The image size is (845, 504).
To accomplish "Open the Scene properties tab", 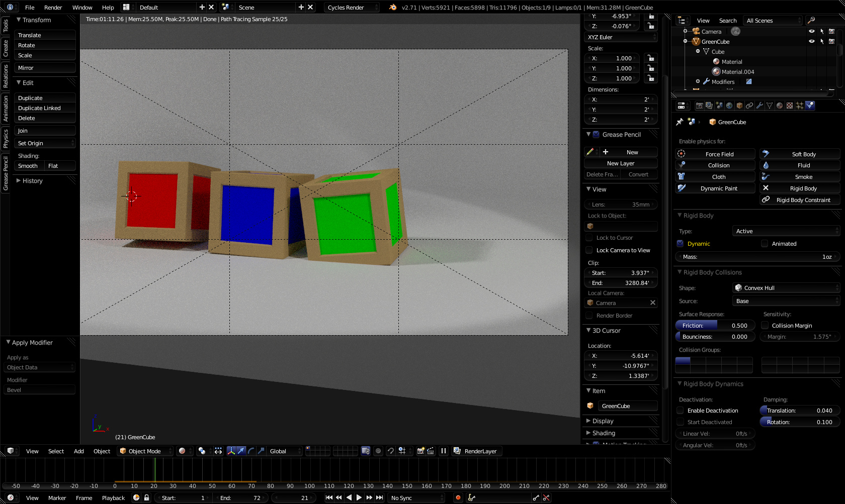I will pyautogui.click(x=719, y=106).
